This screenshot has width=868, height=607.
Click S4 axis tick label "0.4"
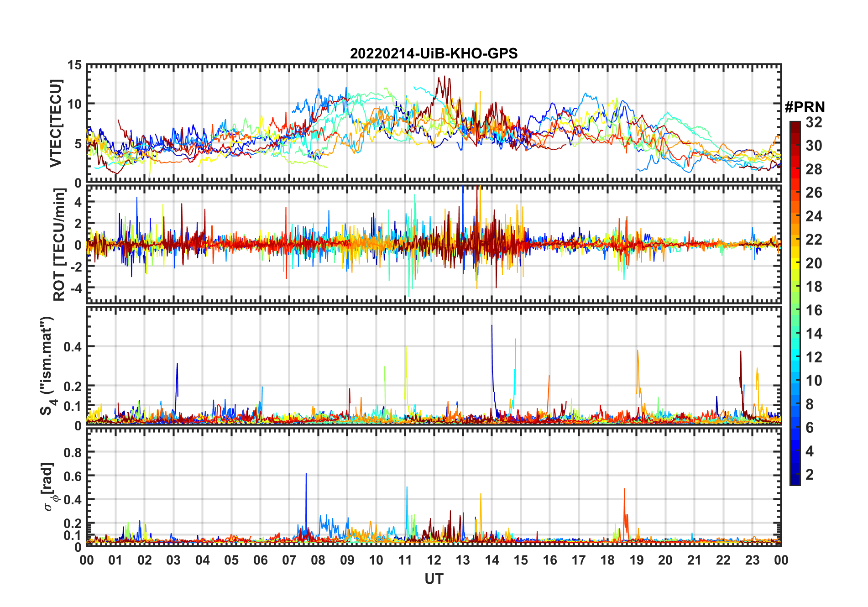pyautogui.click(x=73, y=347)
